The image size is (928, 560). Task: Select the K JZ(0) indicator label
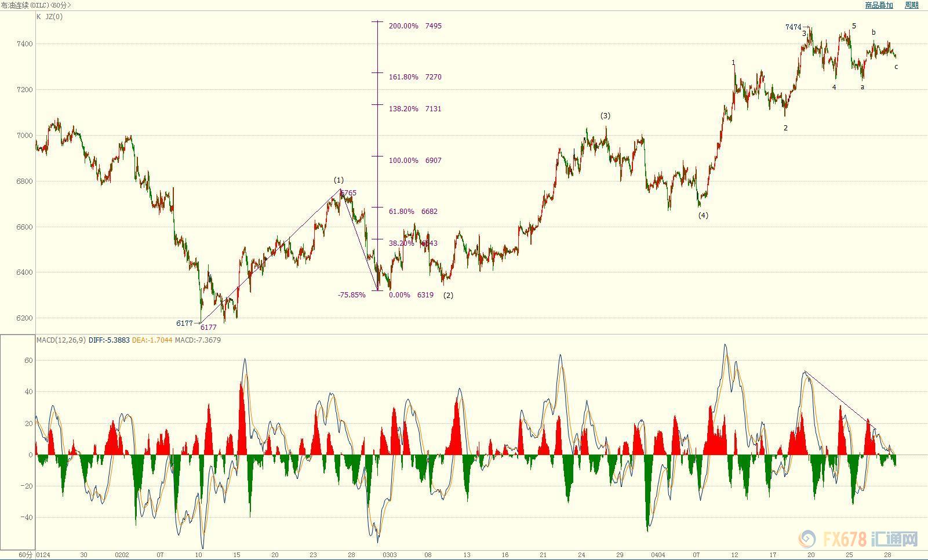coord(50,17)
